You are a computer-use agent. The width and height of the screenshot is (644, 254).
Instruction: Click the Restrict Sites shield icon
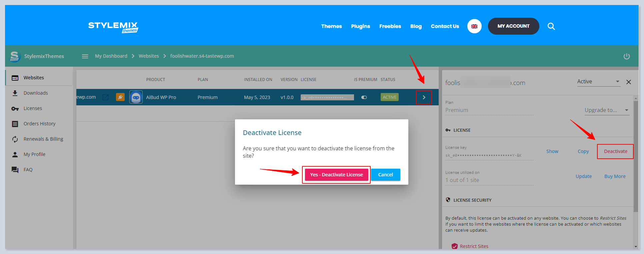tap(455, 246)
